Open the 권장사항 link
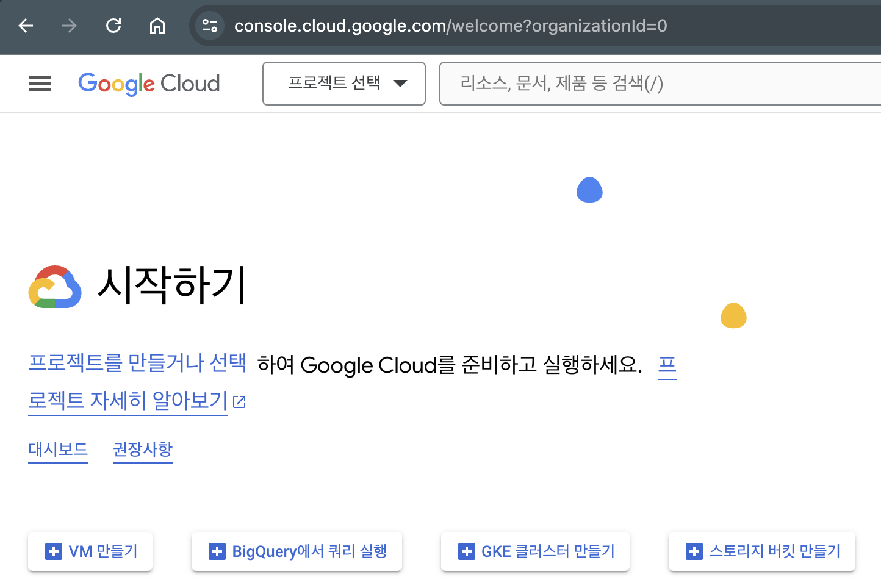 (x=143, y=450)
